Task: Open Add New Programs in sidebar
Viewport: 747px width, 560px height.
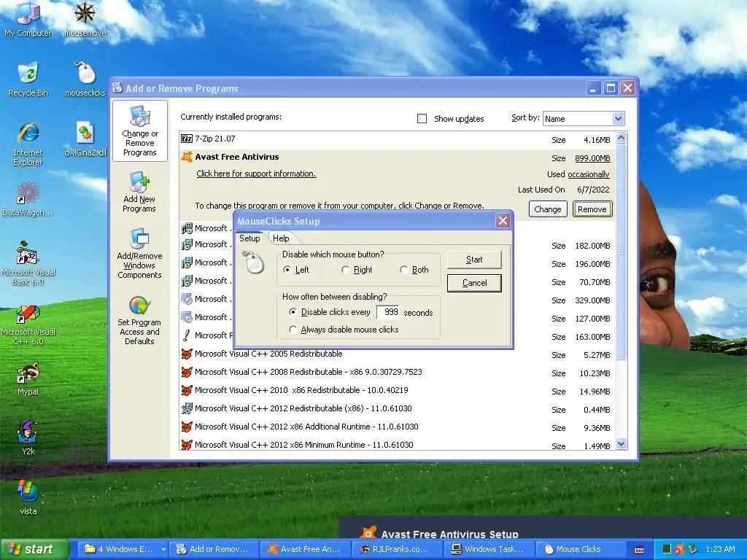Action: tap(139, 192)
